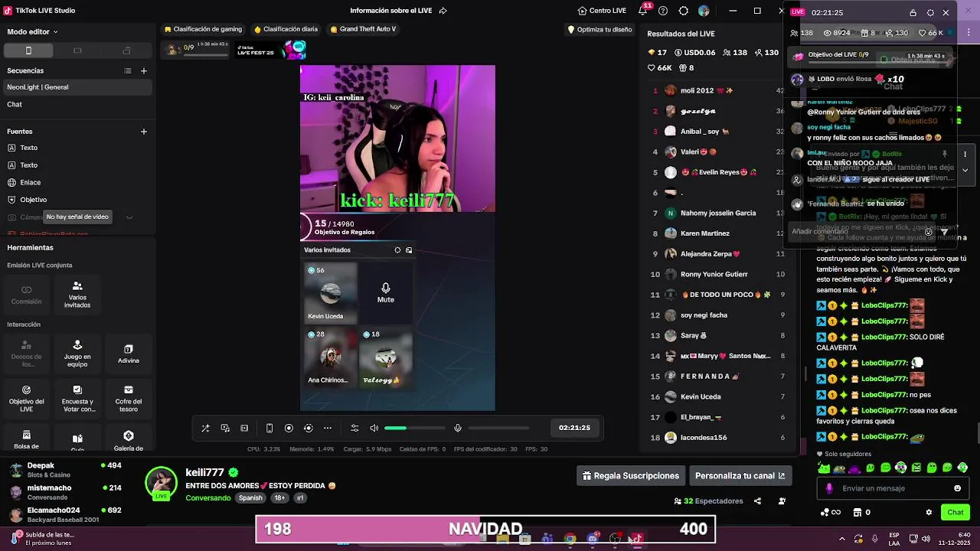Open the Cofre del tesoro tool
This screenshot has height=551, width=980.
pyautogui.click(x=129, y=399)
